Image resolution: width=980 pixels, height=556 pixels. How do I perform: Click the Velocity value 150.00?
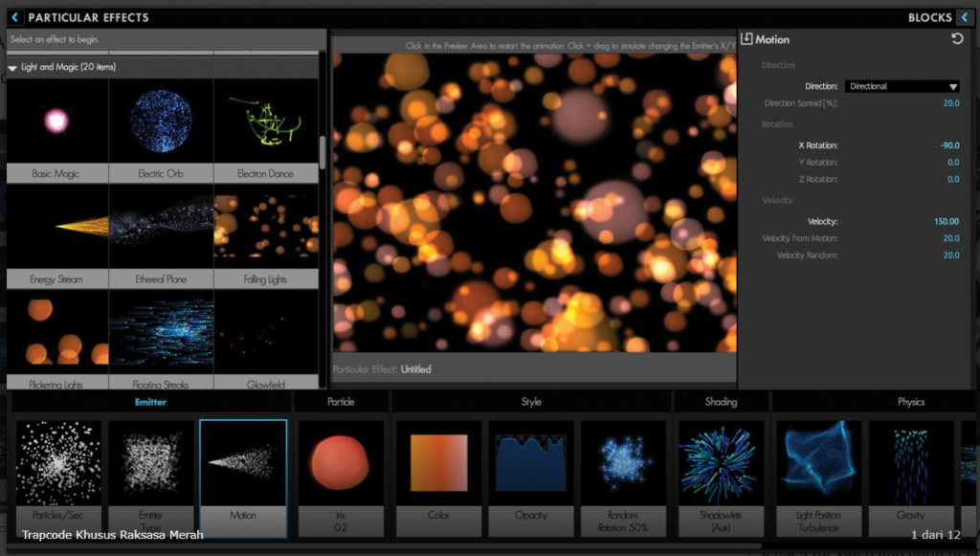tap(947, 221)
